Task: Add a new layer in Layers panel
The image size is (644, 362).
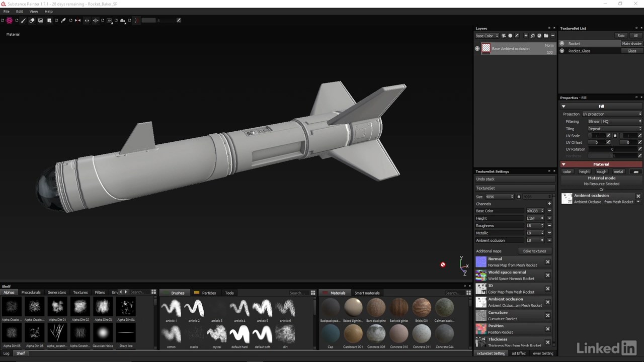Action: (x=526, y=36)
